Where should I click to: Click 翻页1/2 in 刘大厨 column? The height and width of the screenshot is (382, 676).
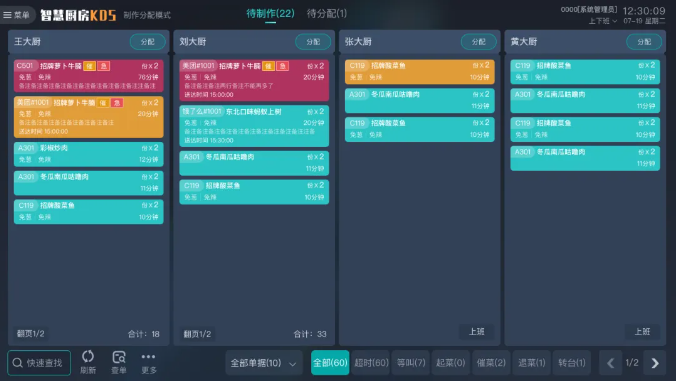pyautogui.click(x=197, y=334)
